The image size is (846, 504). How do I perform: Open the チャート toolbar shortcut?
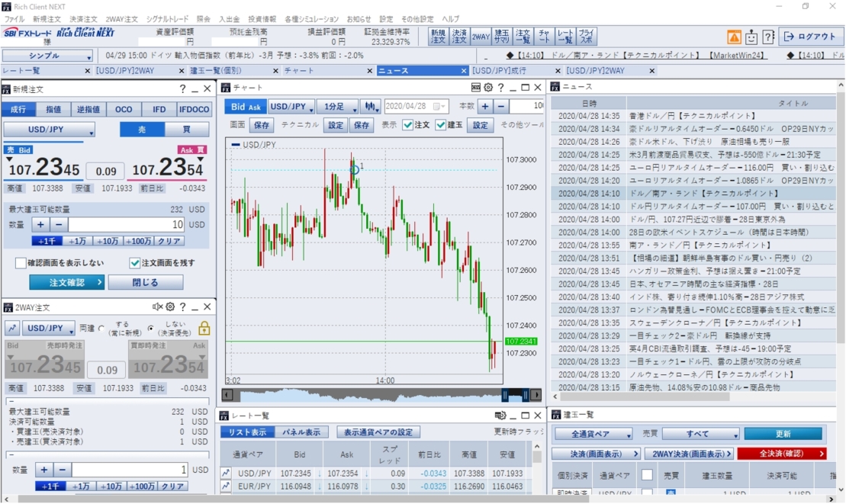tap(544, 37)
